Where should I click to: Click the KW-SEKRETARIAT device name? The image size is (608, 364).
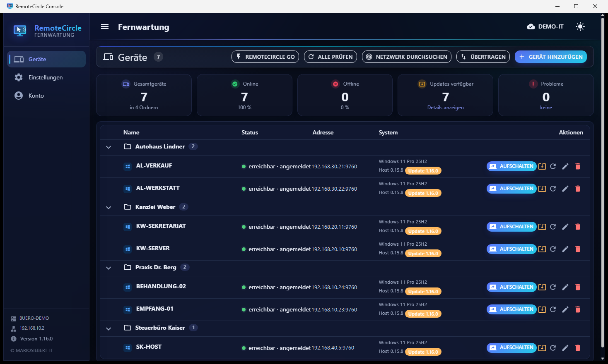pos(161,226)
